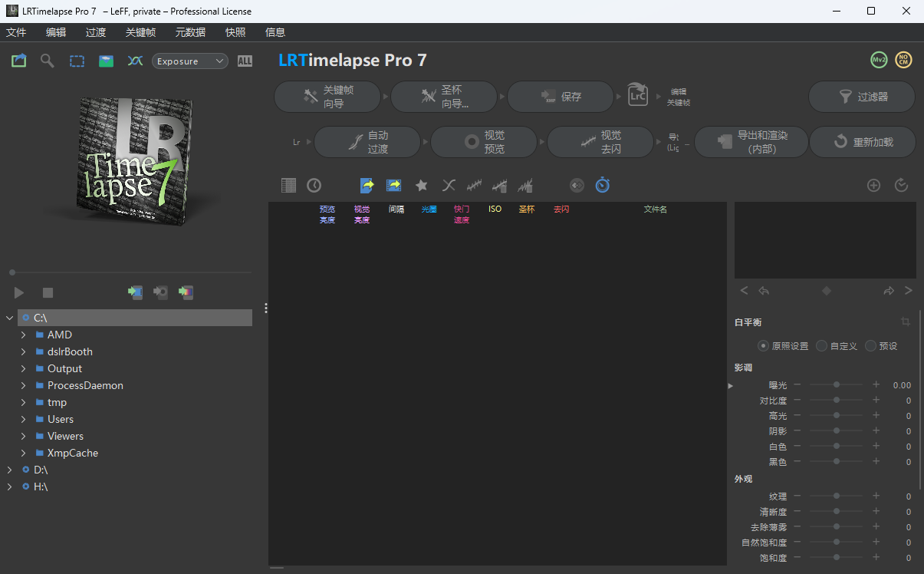Open the Exposure dropdown
Viewport: 924px width, 574px height.
tap(190, 61)
